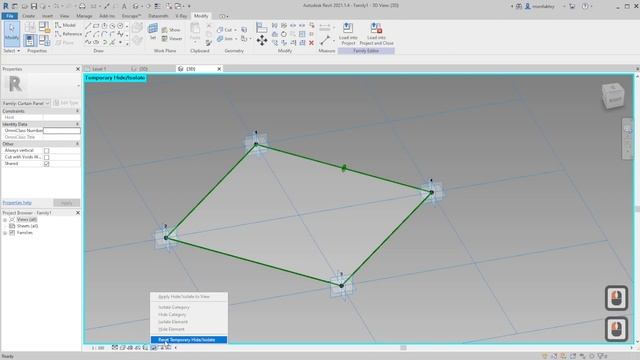Open the Join tool dropdown arrow

pyautogui.click(x=236, y=39)
